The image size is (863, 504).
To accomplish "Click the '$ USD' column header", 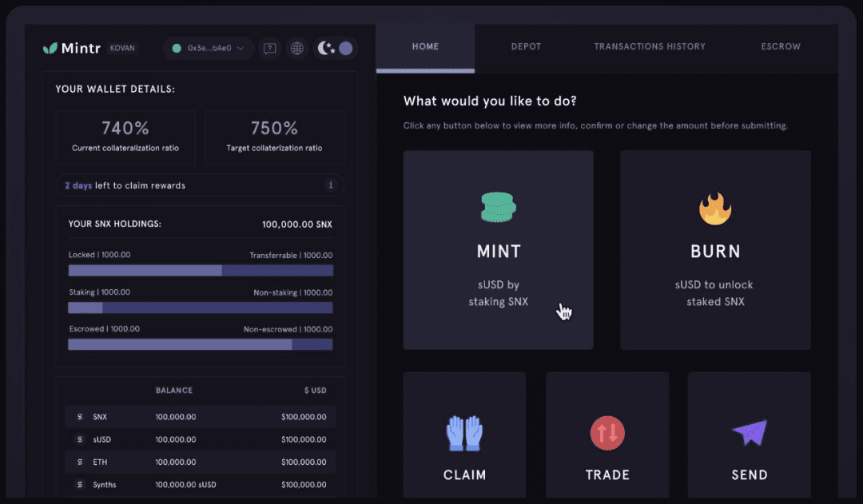I will (x=315, y=390).
